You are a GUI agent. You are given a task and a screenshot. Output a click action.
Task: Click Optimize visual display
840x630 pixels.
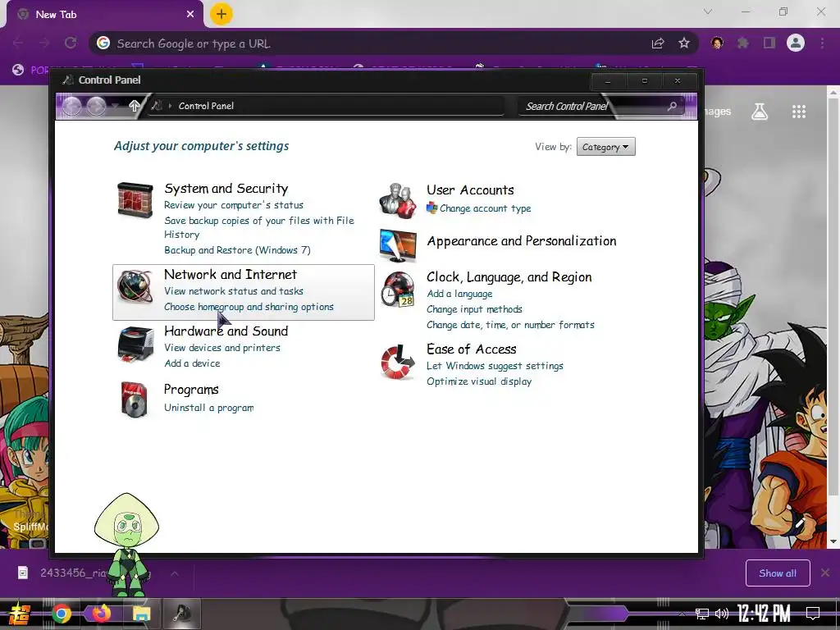pyautogui.click(x=479, y=381)
